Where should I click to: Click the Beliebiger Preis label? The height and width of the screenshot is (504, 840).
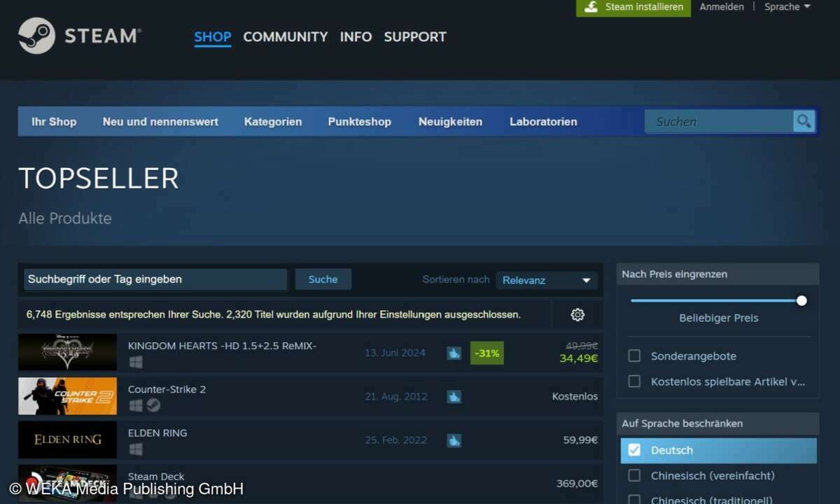click(x=718, y=318)
